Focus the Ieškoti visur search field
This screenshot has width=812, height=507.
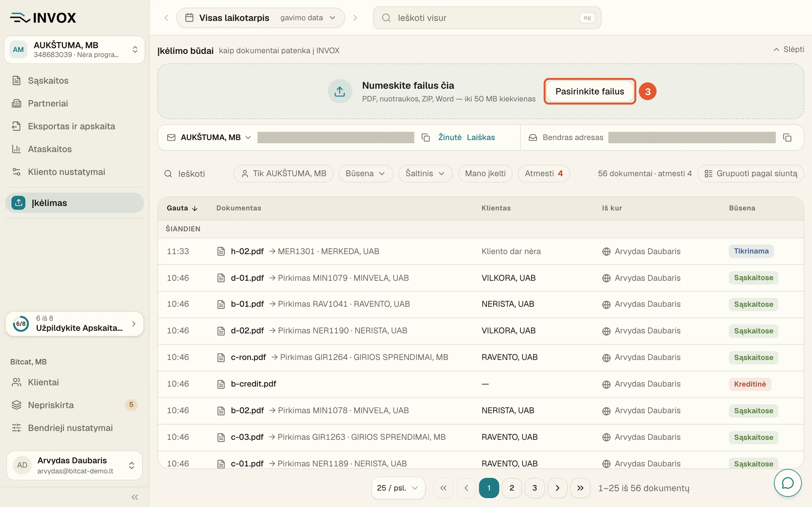(x=487, y=18)
